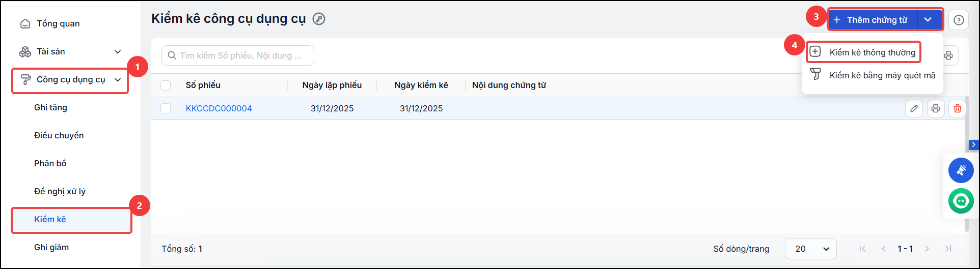Click Nội dung chứng từ column header
Viewport: 980px width, 269px height.
509,85
